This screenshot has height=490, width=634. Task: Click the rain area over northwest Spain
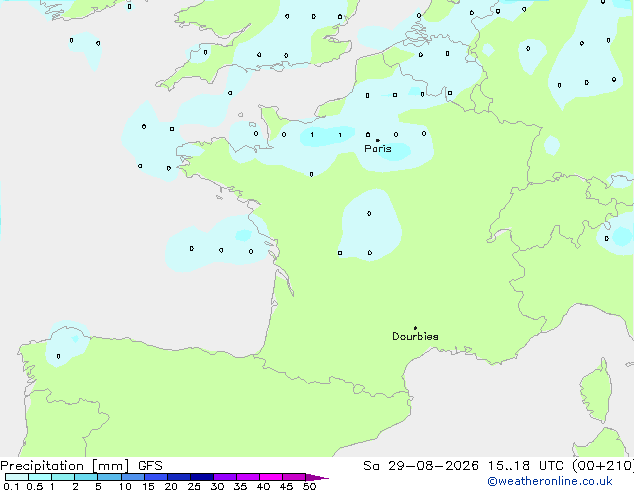click(x=67, y=344)
